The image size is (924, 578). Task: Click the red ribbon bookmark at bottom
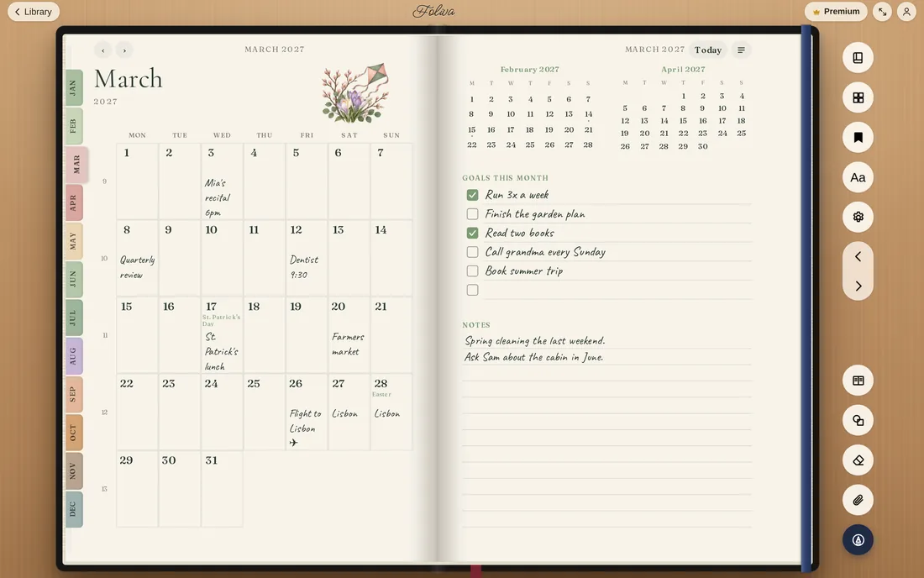click(x=475, y=570)
